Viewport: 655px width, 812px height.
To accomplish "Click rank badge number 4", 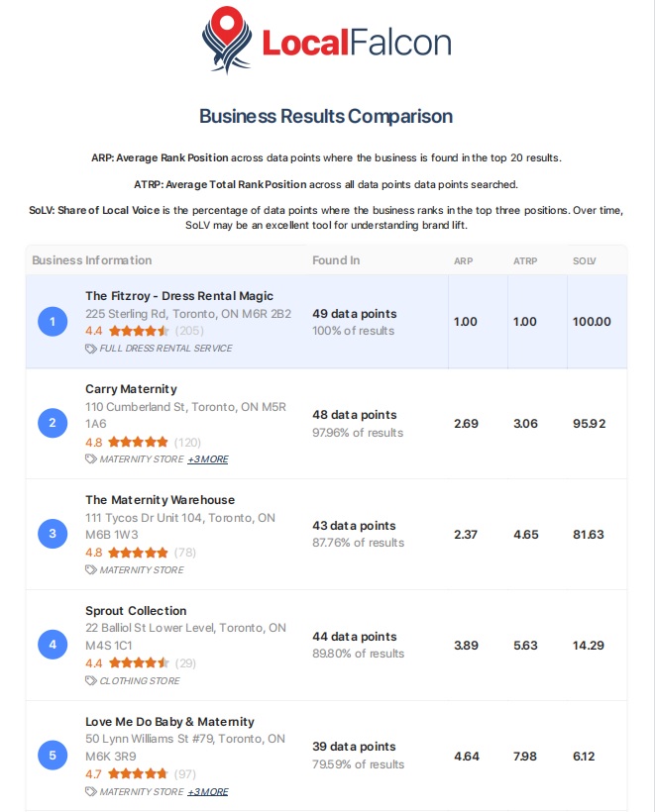I will click(53, 645).
